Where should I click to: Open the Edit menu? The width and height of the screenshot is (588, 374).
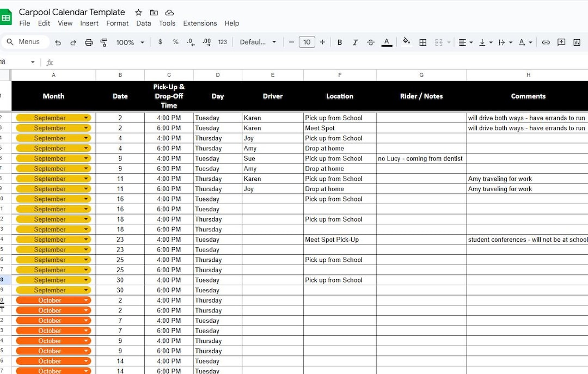coord(44,23)
